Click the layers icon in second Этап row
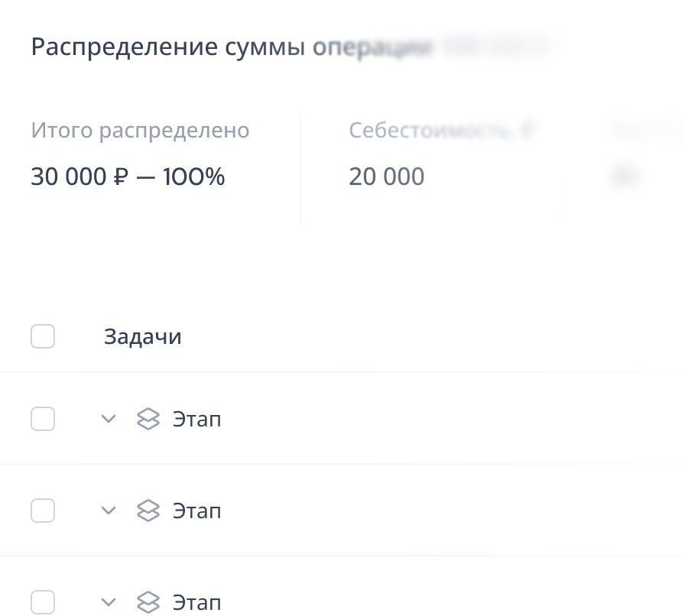Image resolution: width=685 pixels, height=616 pixels. (x=148, y=511)
